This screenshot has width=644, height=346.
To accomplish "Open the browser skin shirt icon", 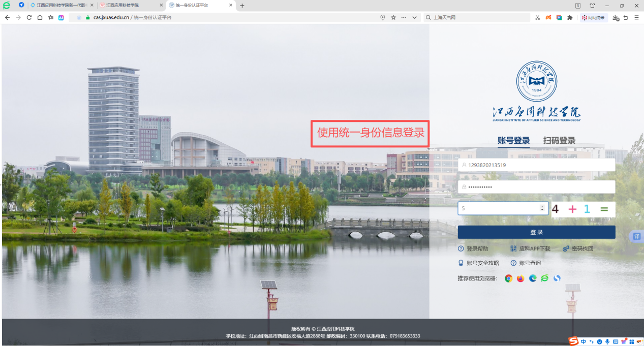I will click(592, 6).
